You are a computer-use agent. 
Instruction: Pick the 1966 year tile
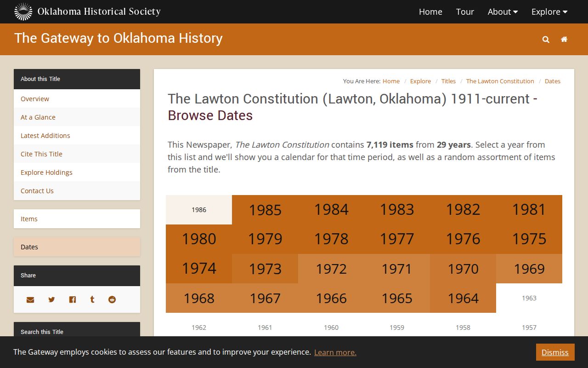[x=331, y=298]
